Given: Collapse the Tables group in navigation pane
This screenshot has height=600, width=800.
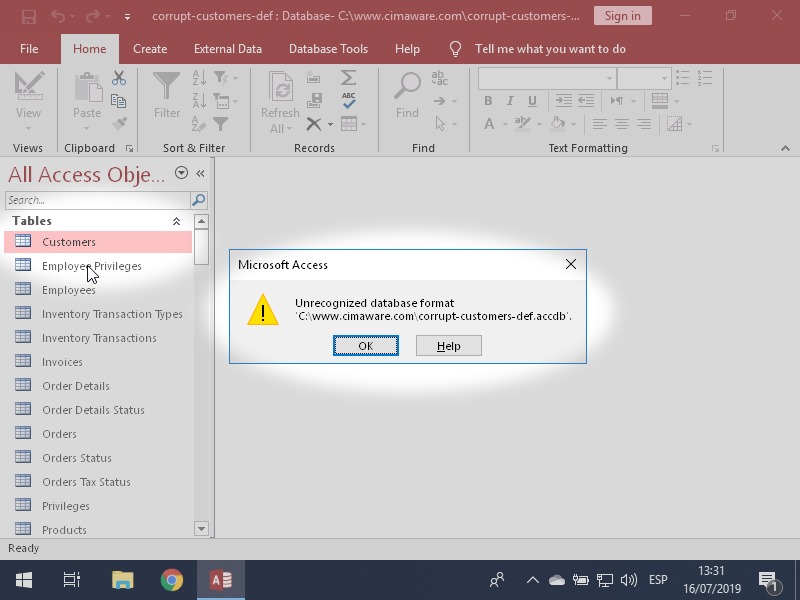Looking at the screenshot, I should coord(177,221).
